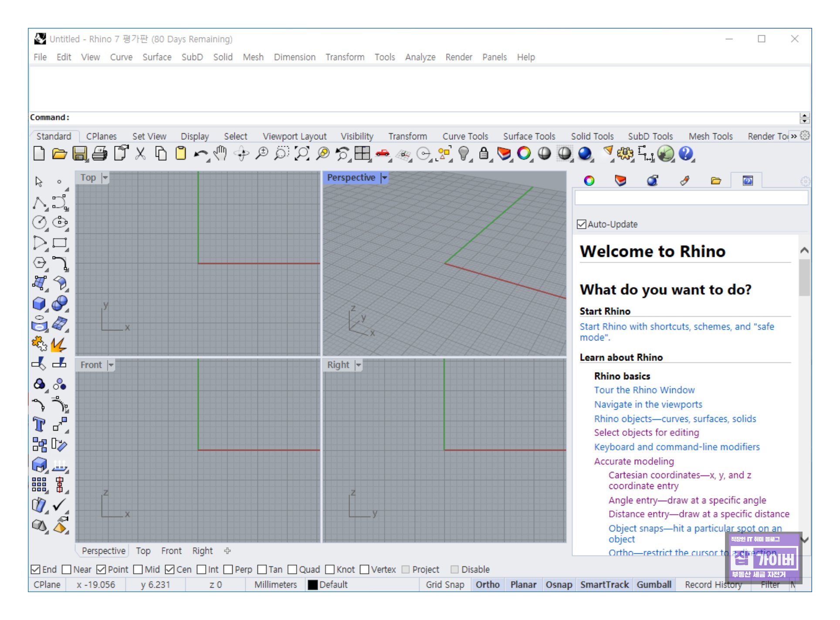Select the Pan hand tool

(220, 154)
